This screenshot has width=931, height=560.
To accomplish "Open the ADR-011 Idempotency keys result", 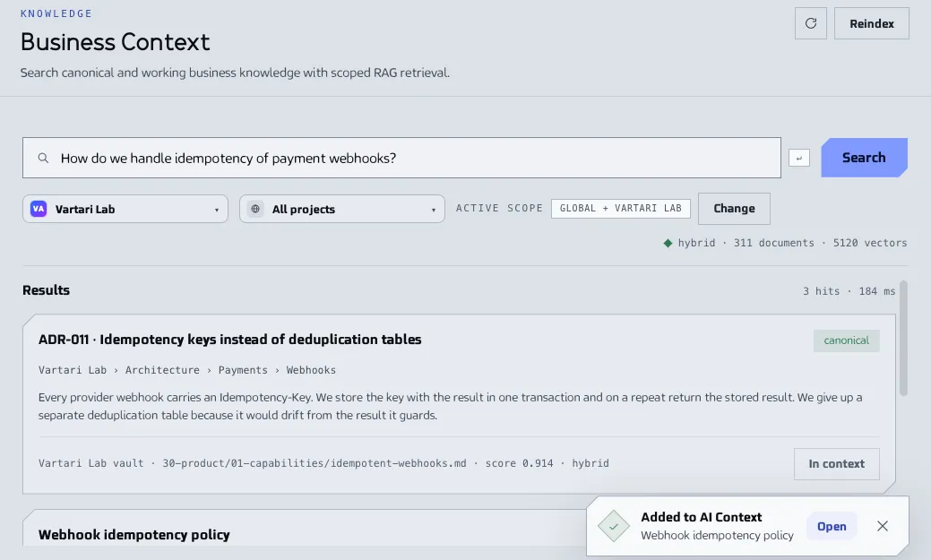I will coord(229,339).
